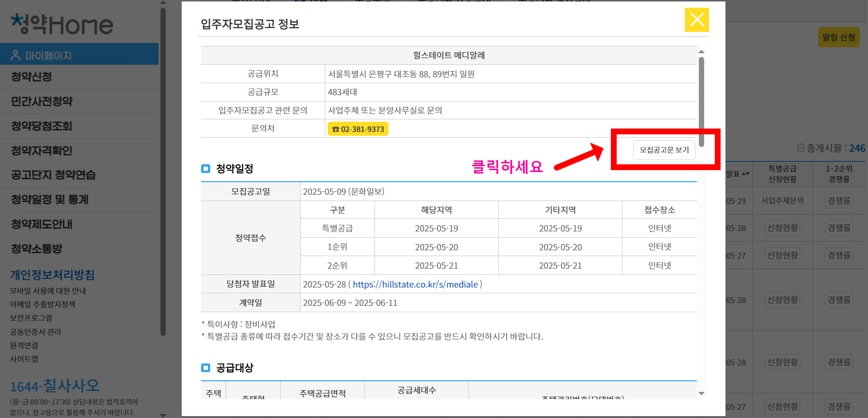
Task: Click the 청약일정 section bullet icon
Action: click(x=205, y=169)
